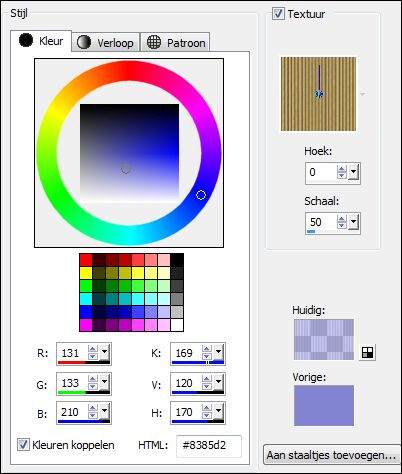Viewport: 402px width, 474px height.
Task: Switch to the Patroon tab
Action: point(175,42)
